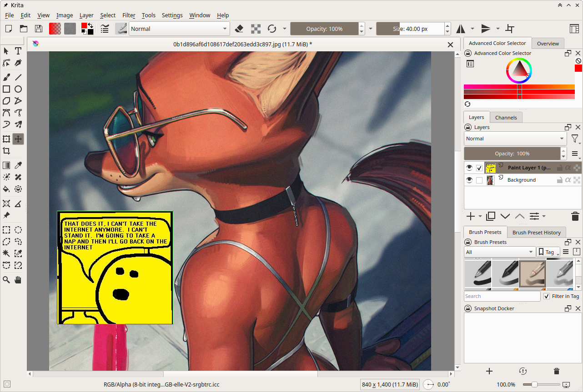Viewport: 583px width, 392px height.
Task: Choose the Gradient tool
Action: pyautogui.click(x=6, y=165)
